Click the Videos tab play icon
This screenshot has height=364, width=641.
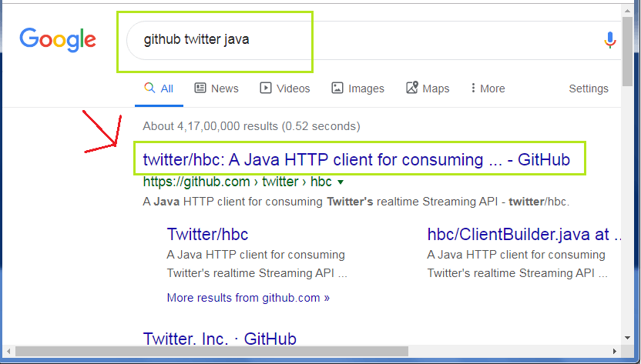[265, 88]
